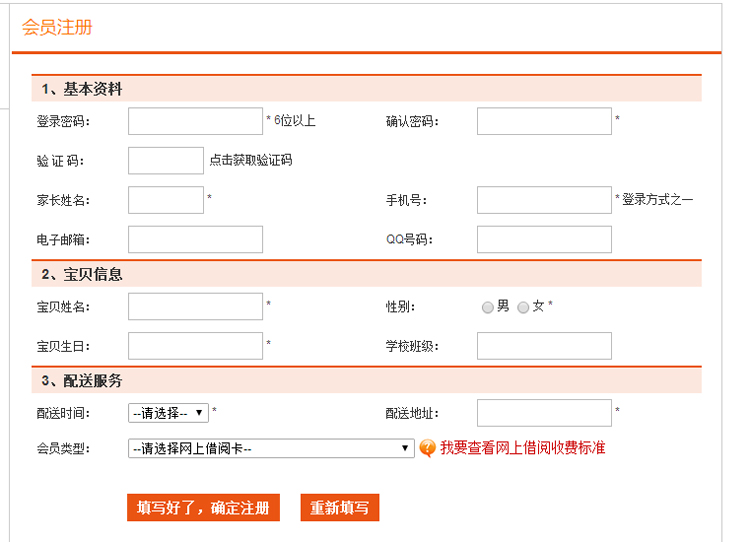The width and height of the screenshot is (750, 542).
Task: Click the 宝贝生日 input field
Action: [x=195, y=346]
